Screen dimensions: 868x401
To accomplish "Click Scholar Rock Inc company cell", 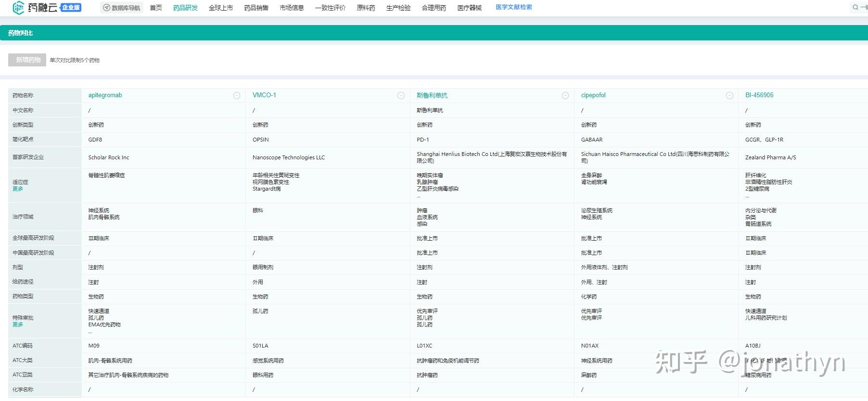I will click(x=109, y=157).
